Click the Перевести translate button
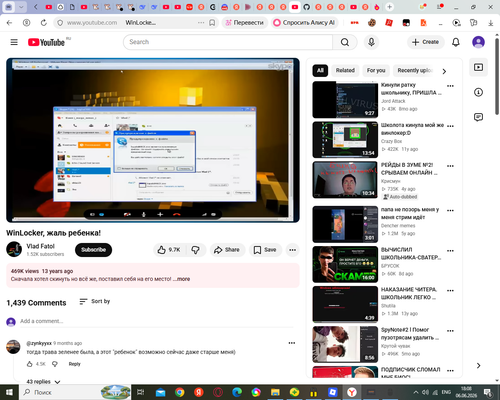The width and height of the screenshot is (500, 400). tap(245, 23)
